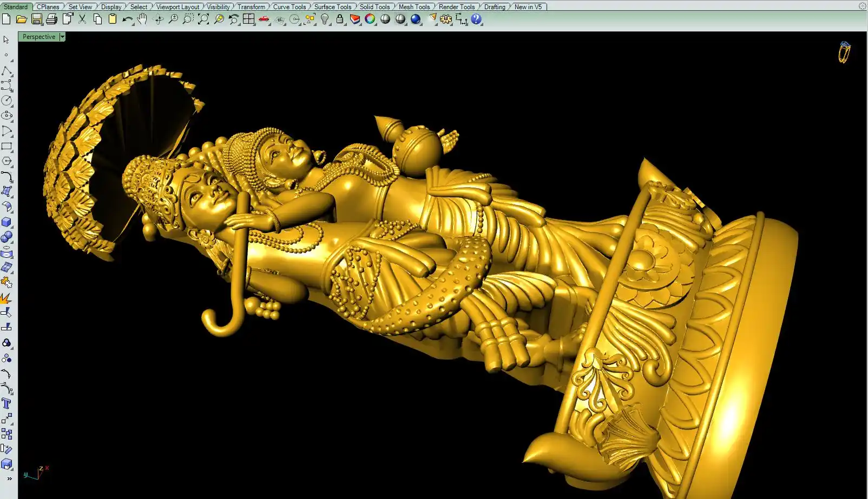
Task: Toggle the lock objects padlock icon
Action: [340, 19]
